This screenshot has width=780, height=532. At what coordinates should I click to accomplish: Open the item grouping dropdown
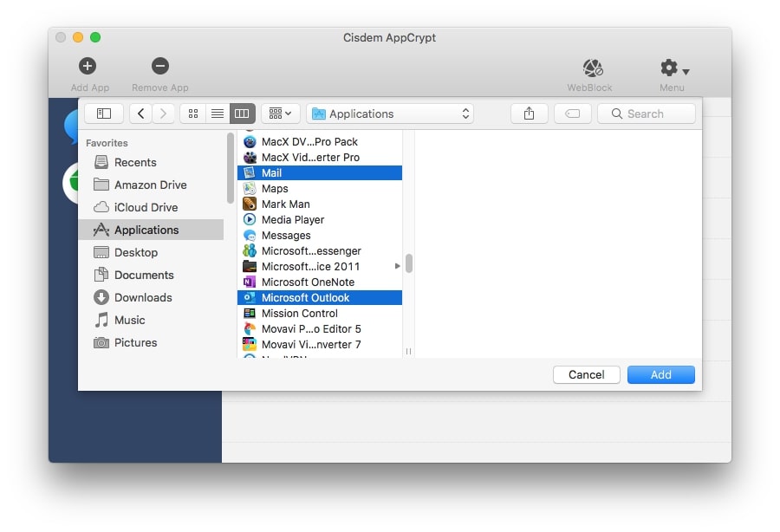[280, 114]
